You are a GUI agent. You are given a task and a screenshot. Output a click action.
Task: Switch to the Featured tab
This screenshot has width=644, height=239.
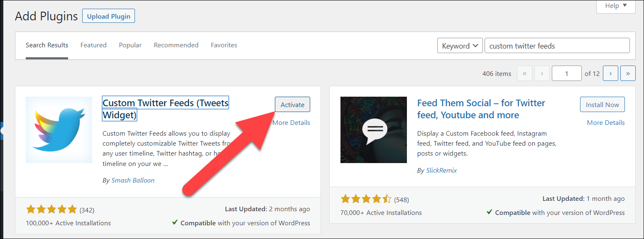coord(93,45)
